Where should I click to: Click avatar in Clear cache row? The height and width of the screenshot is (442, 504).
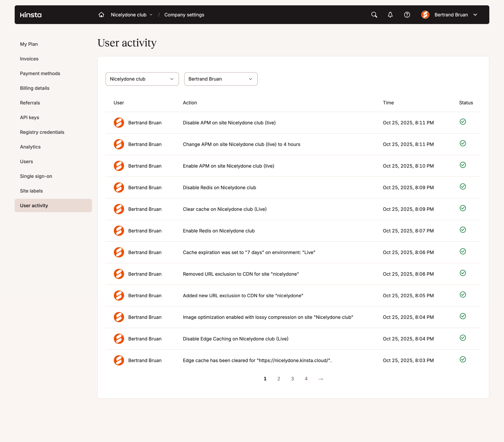point(119,209)
